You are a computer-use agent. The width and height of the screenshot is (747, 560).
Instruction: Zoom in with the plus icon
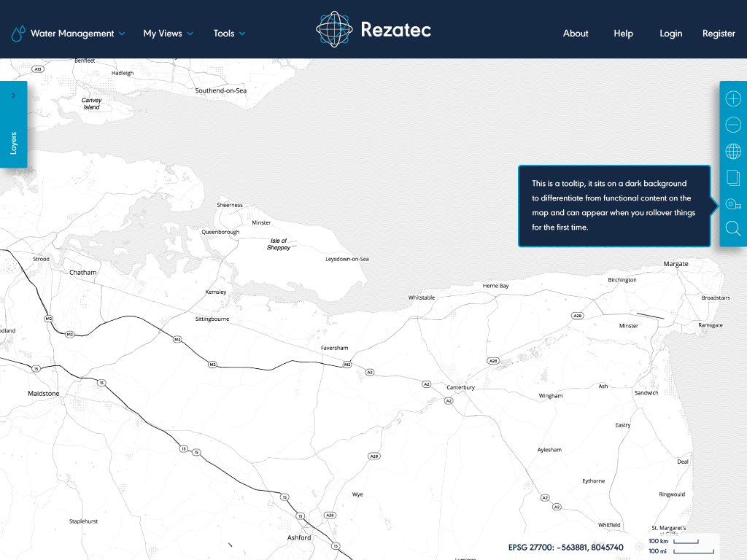(732, 98)
